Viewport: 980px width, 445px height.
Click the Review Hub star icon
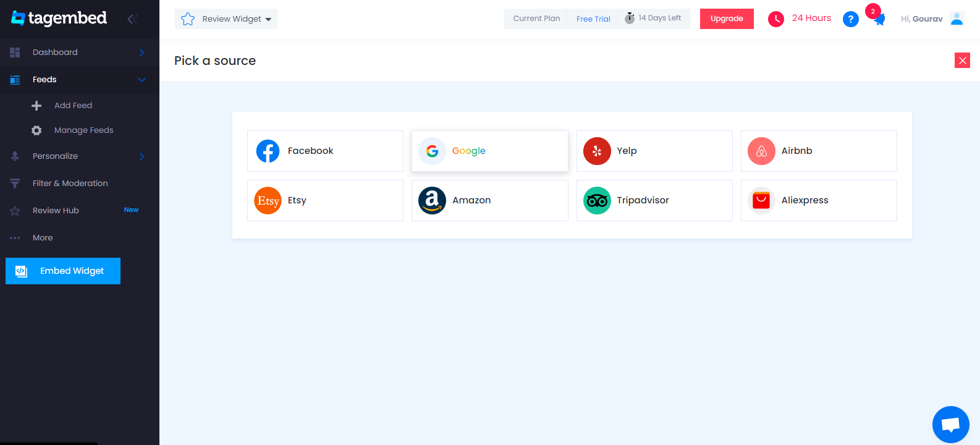point(15,211)
